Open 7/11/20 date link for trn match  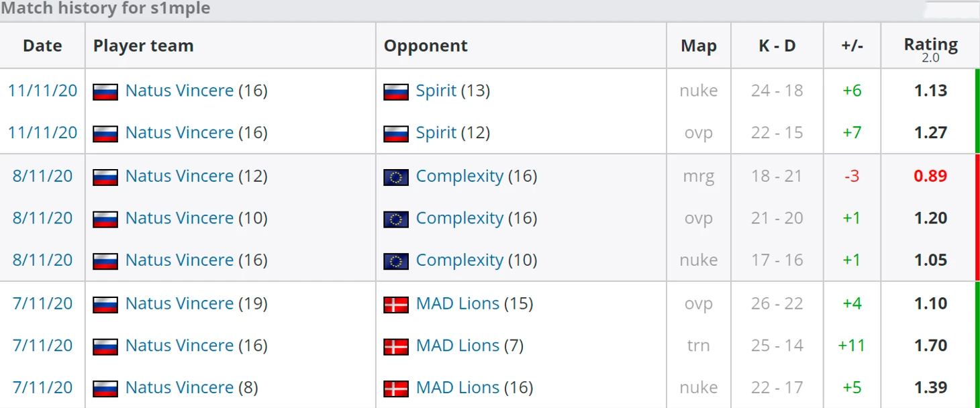click(x=42, y=346)
